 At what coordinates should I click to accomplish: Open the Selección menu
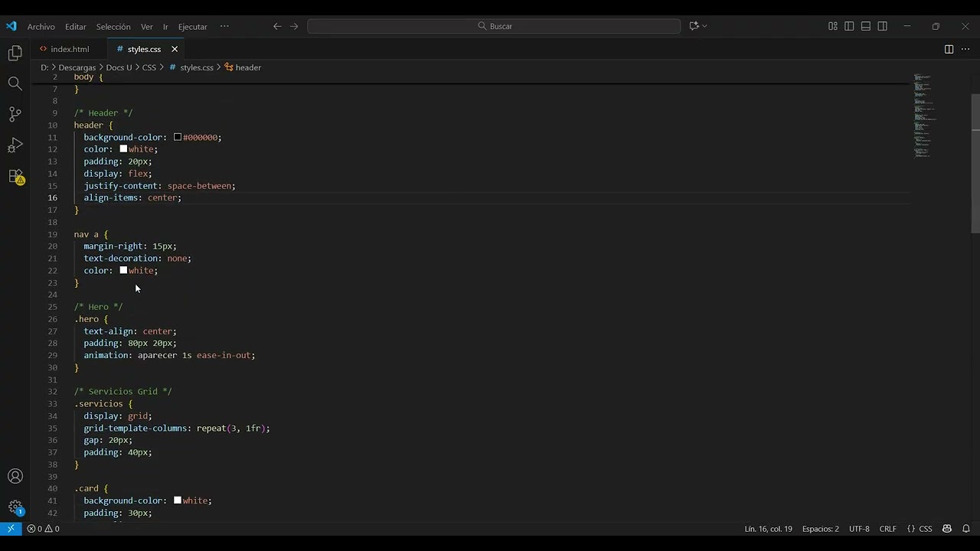[113, 26]
